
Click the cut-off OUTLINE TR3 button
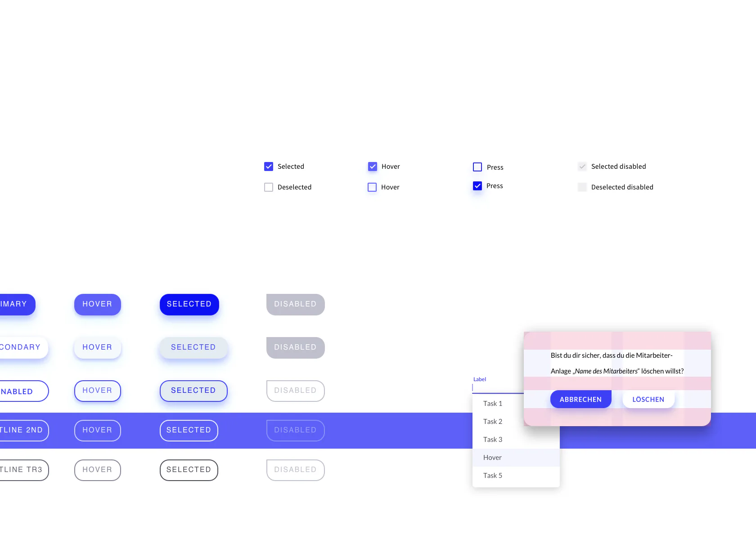pyautogui.click(x=24, y=470)
